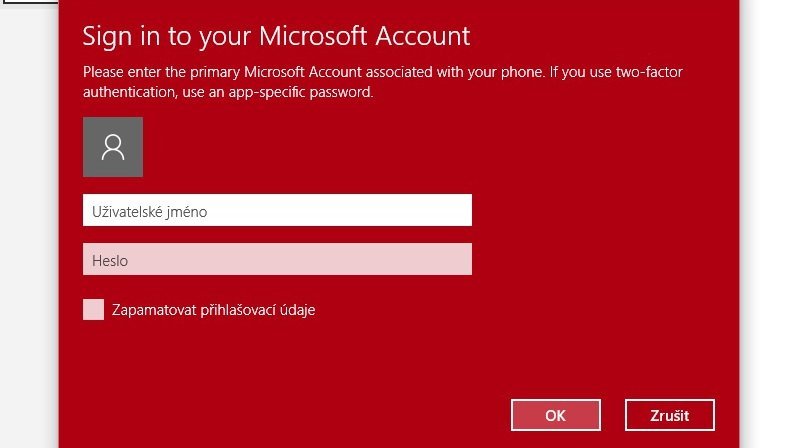Click the user avatar placeholder icon
The height and width of the screenshot is (448, 797).
[x=113, y=147]
